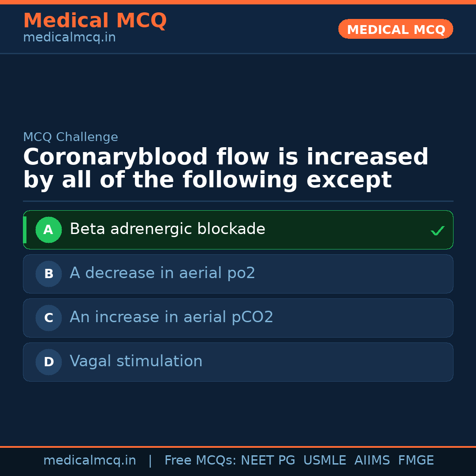The image size is (476, 476).
Task: Select answer text "Beta adrenergic blockade"
Action: [x=167, y=229]
